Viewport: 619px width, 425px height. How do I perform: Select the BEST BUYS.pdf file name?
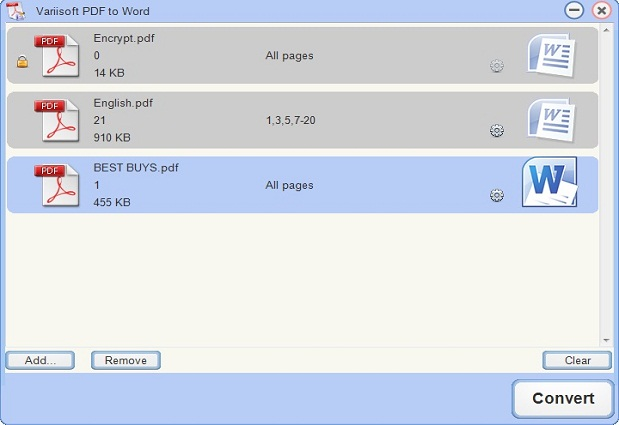(x=136, y=168)
